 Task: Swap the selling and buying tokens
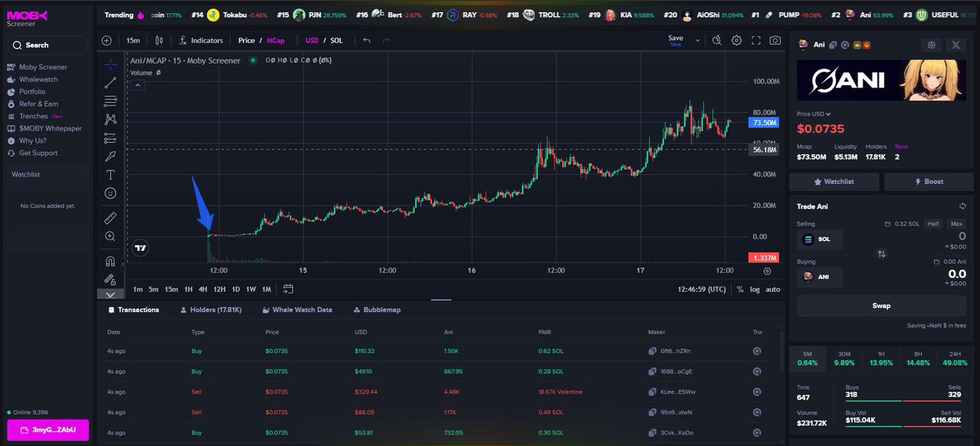[881, 254]
